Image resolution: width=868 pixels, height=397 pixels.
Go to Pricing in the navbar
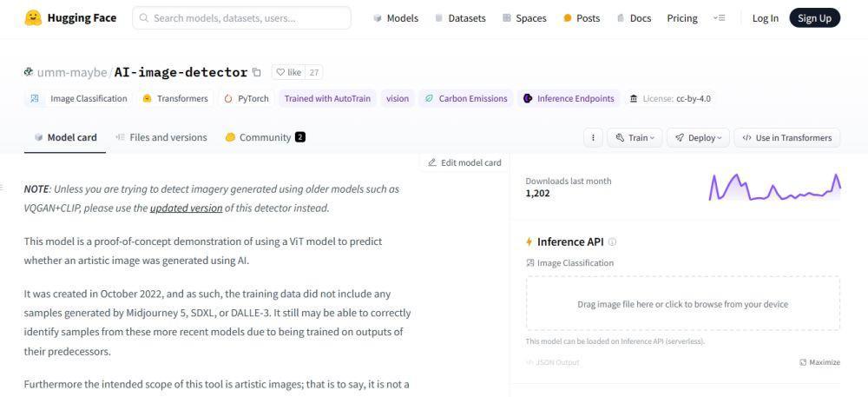tap(682, 18)
